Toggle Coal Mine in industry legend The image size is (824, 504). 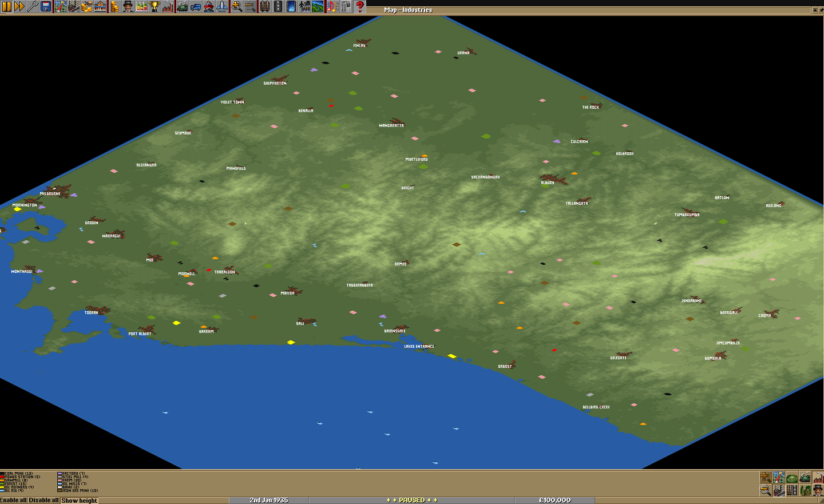(x=17, y=474)
